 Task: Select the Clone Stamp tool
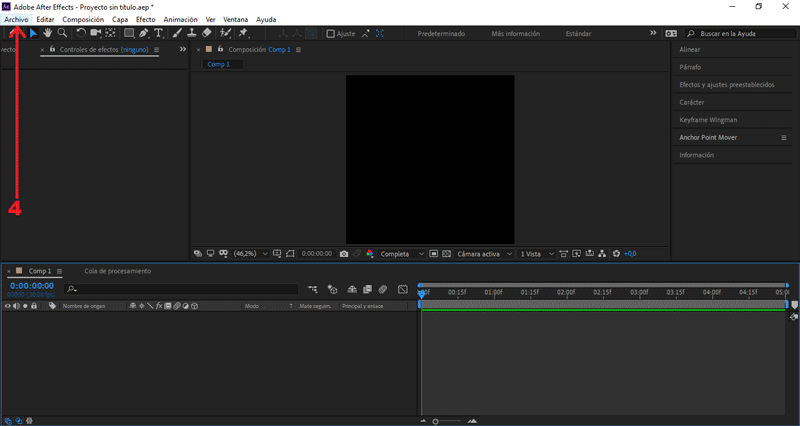192,33
